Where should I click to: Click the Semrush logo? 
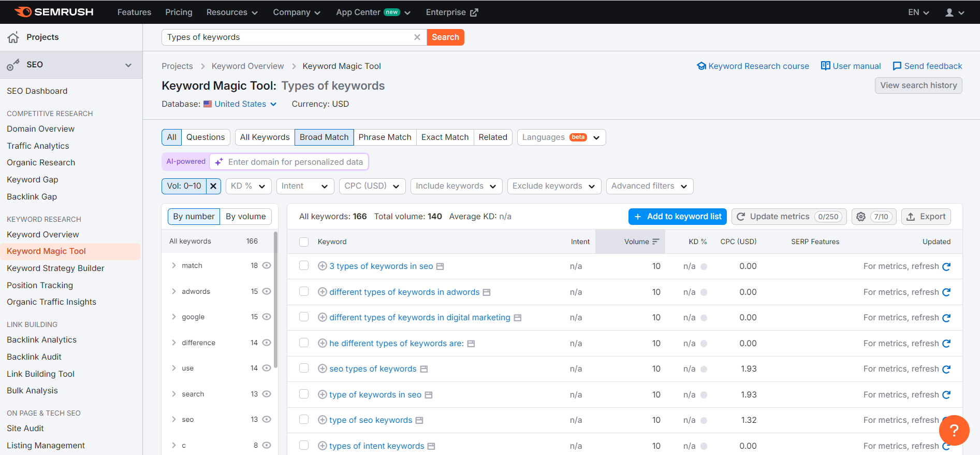click(54, 12)
